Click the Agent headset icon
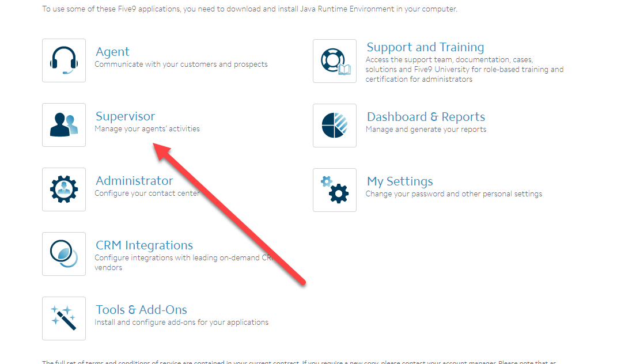Viewport: 636px width, 364px height. (64, 60)
